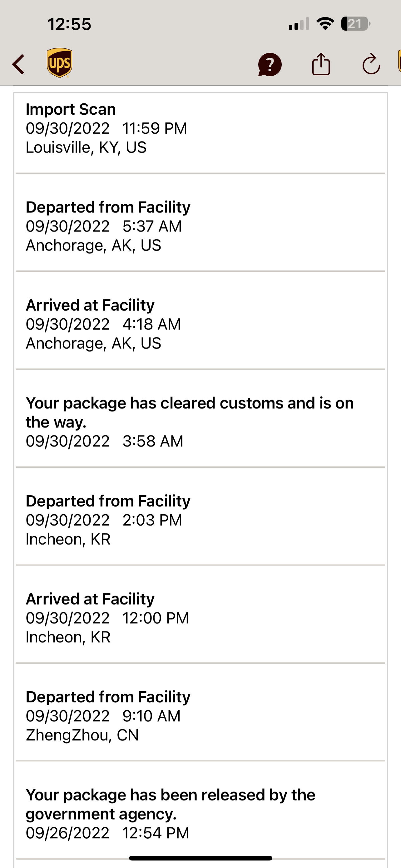
Task: Tap the cleared customs status entry
Action: pyautogui.click(x=200, y=422)
